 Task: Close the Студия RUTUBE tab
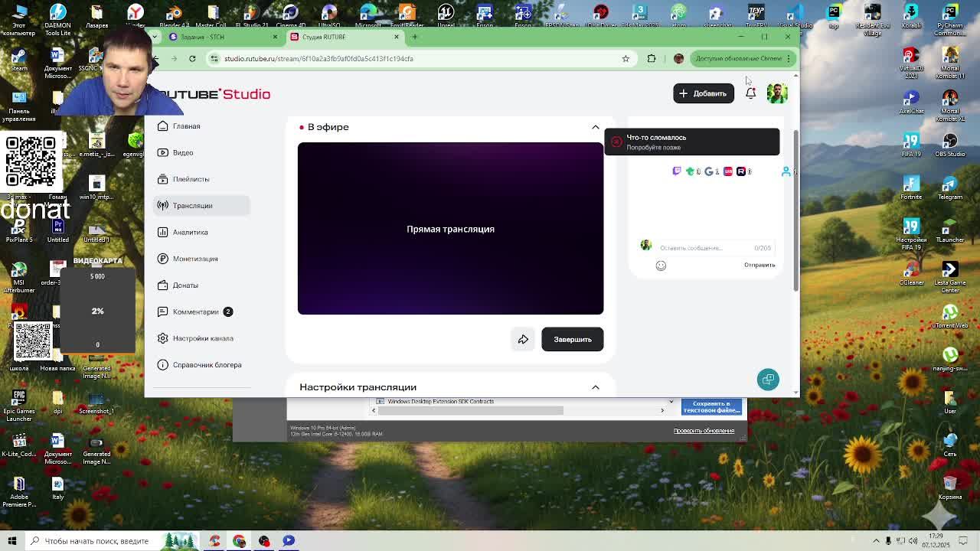click(397, 37)
